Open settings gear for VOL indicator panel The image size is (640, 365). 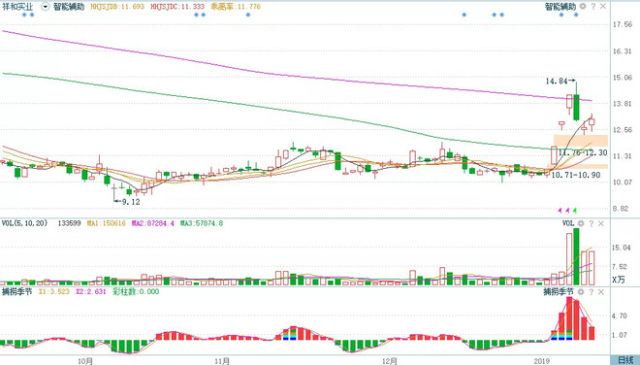581,223
